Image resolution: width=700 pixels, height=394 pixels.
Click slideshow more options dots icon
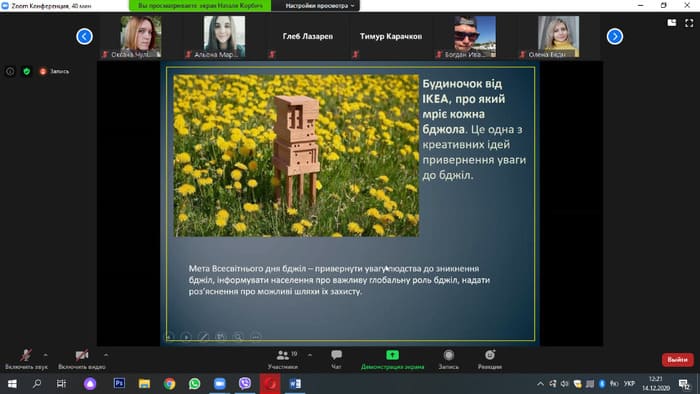[255, 337]
